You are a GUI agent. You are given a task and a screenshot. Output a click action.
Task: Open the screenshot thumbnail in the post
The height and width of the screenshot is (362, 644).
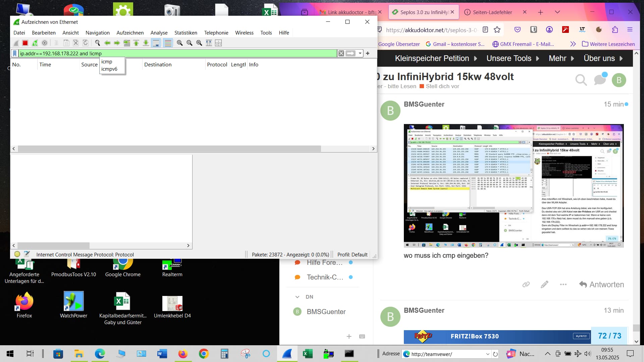(x=514, y=186)
